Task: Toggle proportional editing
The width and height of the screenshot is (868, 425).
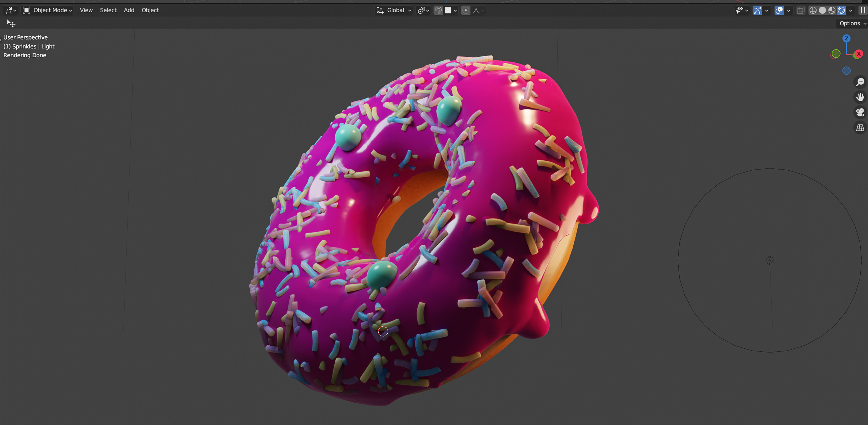Action: click(x=466, y=11)
